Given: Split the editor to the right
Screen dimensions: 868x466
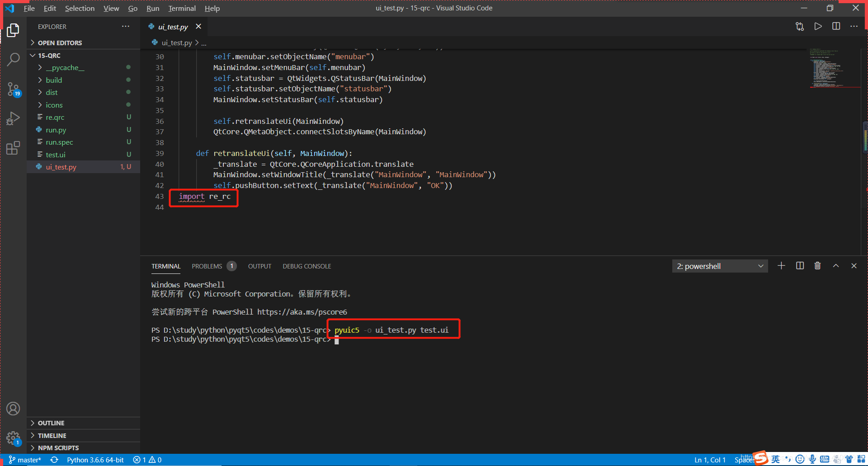Looking at the screenshot, I should pos(836,26).
